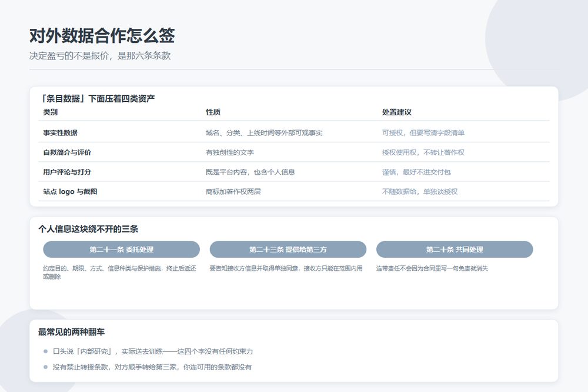Click advice 可授权,但要写清字段清单
The height and width of the screenshot is (392, 588).
point(423,132)
